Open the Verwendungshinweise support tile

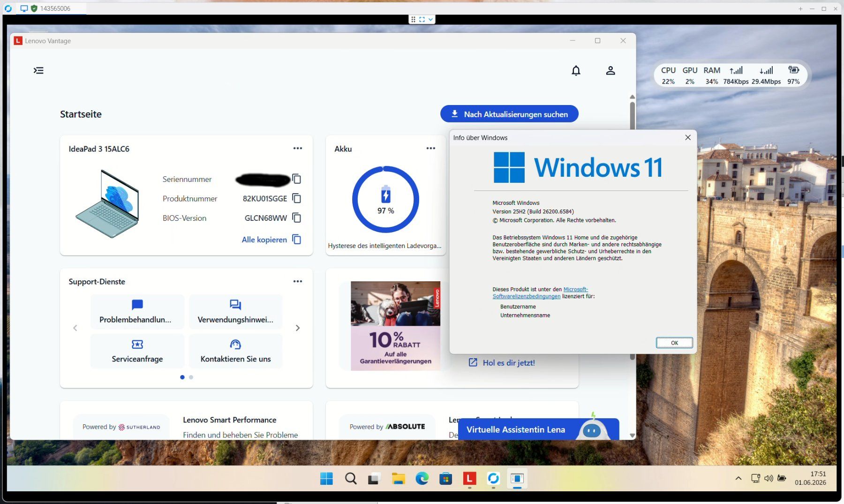[235, 312]
